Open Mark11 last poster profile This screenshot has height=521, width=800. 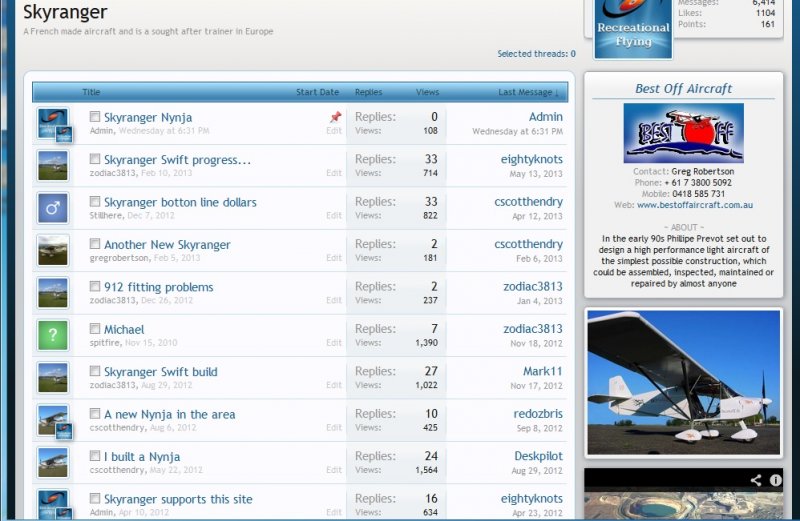tap(543, 371)
